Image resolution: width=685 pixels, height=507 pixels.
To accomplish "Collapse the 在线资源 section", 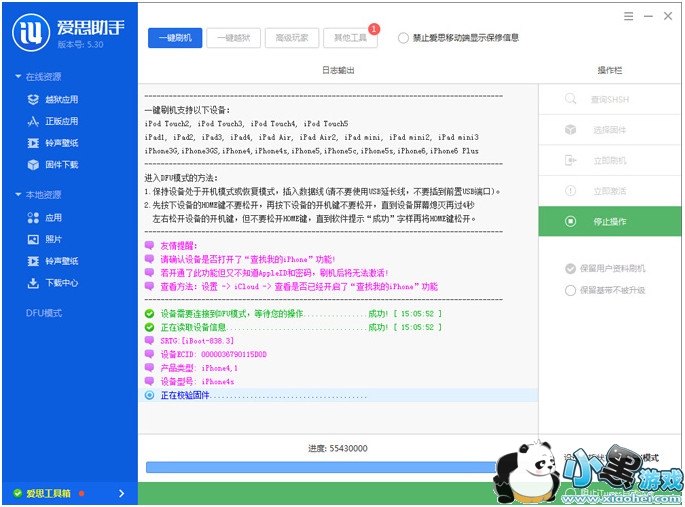I will (18, 76).
